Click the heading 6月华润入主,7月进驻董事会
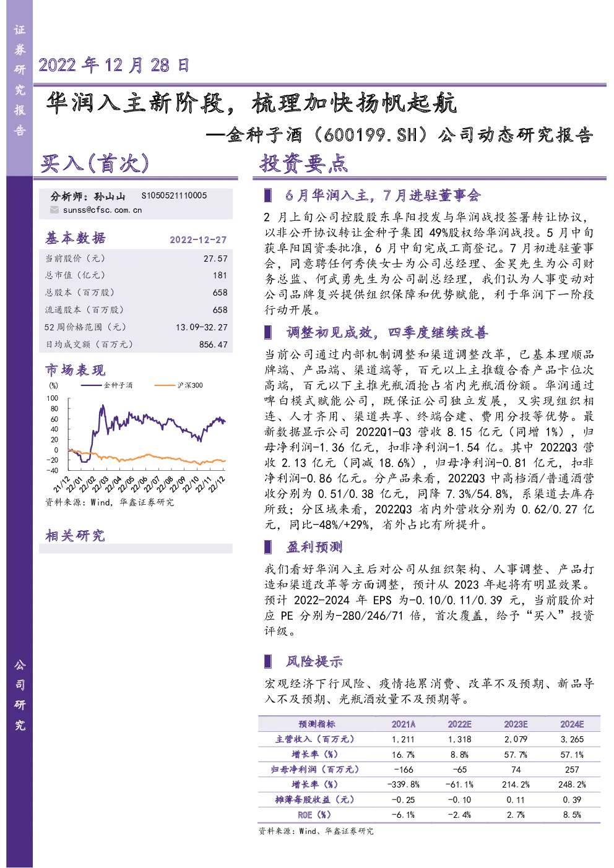This screenshot has width=614, height=868. click(x=383, y=196)
